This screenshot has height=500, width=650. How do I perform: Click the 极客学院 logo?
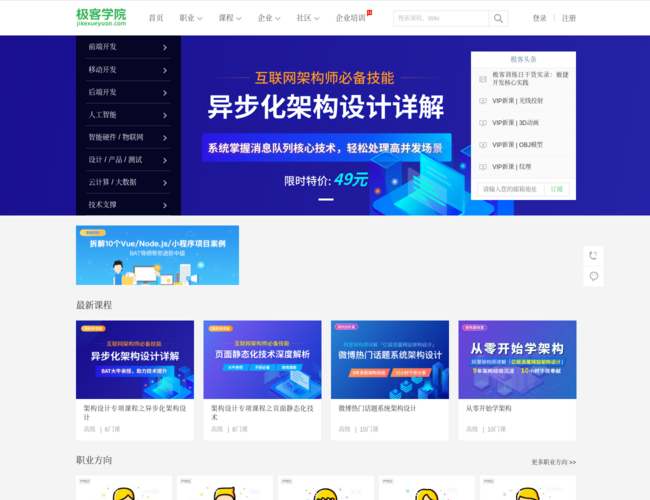click(x=101, y=17)
